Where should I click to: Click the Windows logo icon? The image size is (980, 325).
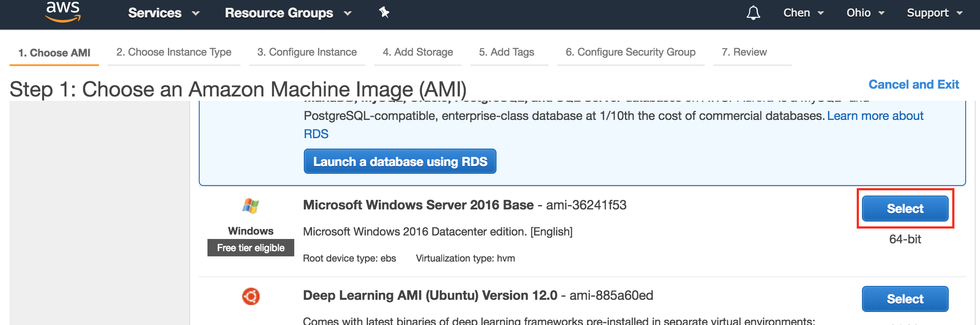(250, 206)
